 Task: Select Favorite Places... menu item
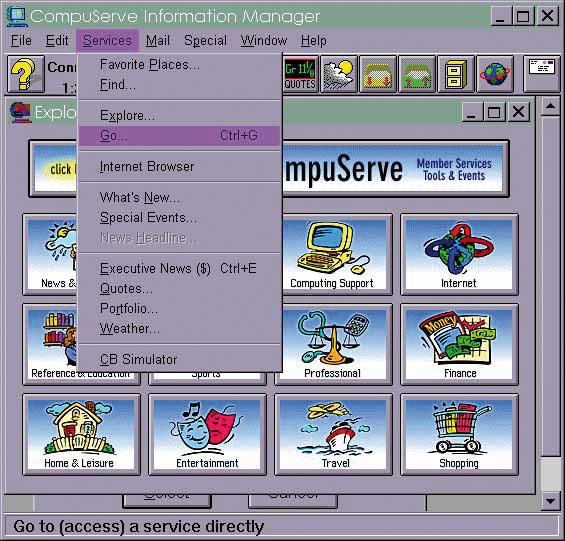[x=179, y=65]
